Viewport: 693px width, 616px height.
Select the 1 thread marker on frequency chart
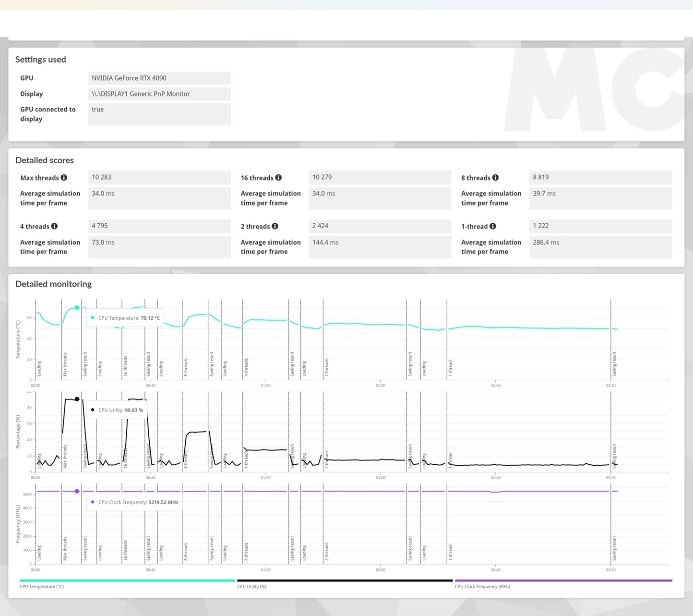point(450,552)
